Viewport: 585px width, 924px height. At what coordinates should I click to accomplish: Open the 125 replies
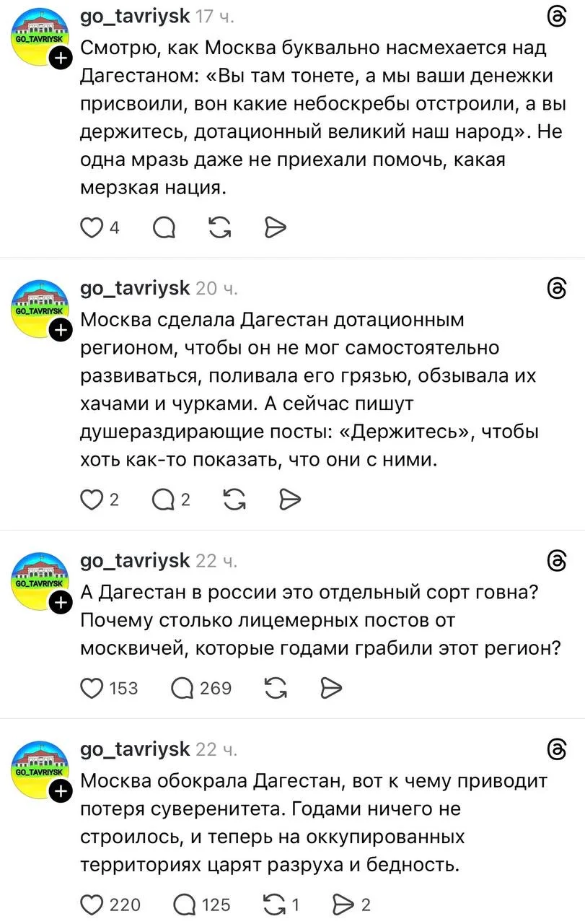click(183, 904)
